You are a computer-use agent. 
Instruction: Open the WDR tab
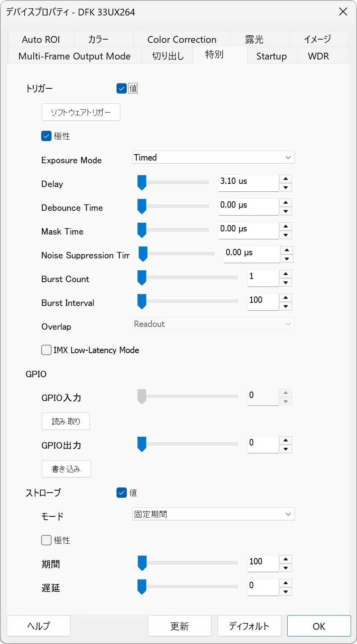point(318,56)
